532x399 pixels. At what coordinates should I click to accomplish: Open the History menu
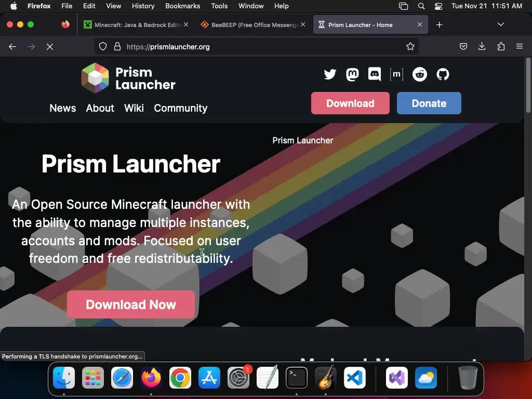click(143, 6)
